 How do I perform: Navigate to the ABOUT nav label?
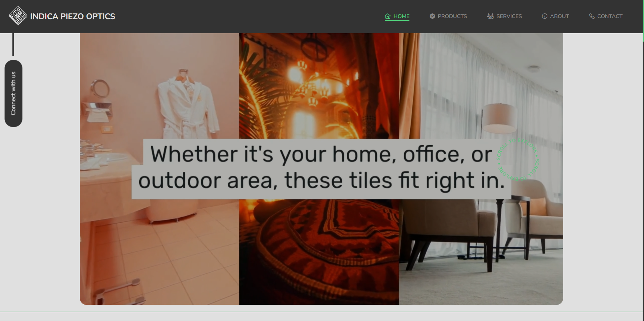click(x=559, y=16)
